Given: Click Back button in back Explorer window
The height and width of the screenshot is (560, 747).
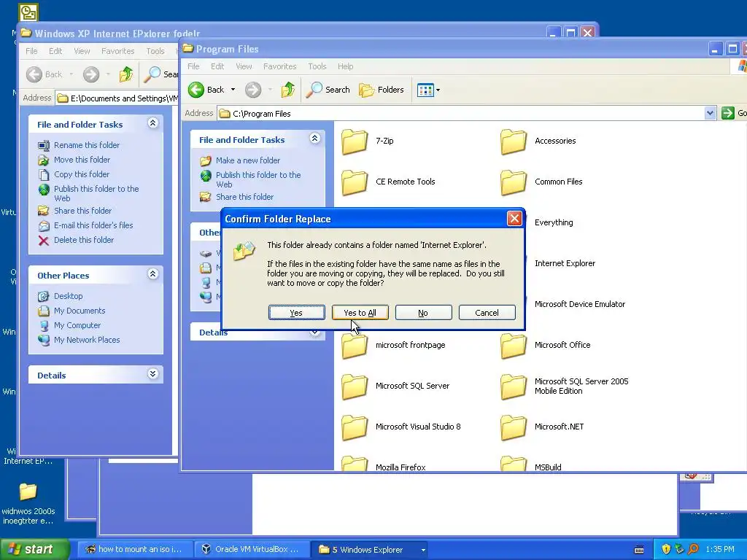Looking at the screenshot, I should (x=44, y=74).
